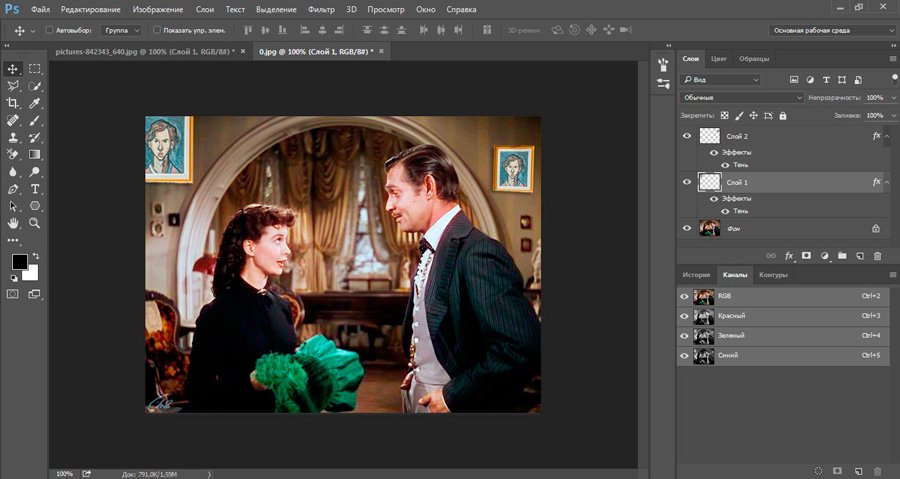Choose the Hand tool
900x479 pixels.
point(13,223)
